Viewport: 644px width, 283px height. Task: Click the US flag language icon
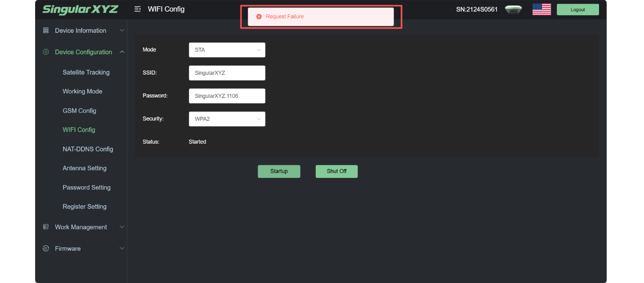pyautogui.click(x=541, y=9)
